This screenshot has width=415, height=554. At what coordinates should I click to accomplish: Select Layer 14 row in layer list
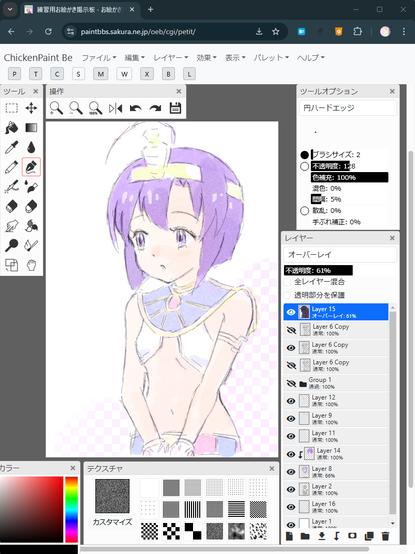336,454
